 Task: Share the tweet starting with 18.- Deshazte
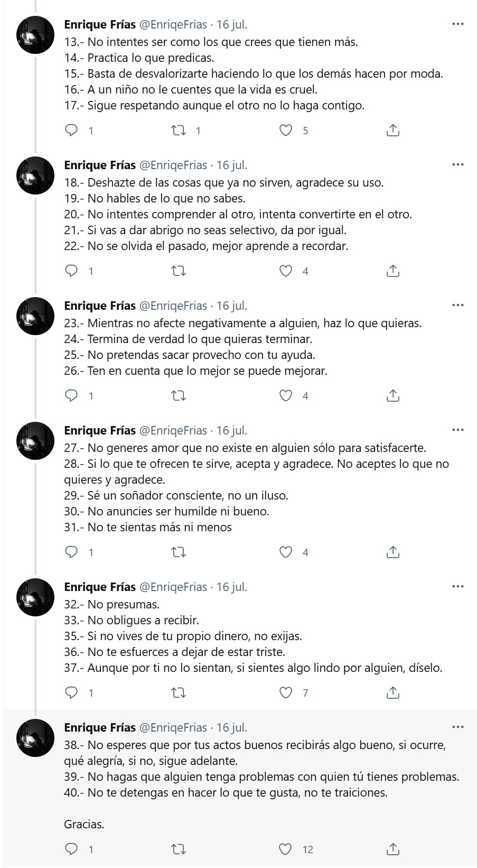(x=392, y=271)
